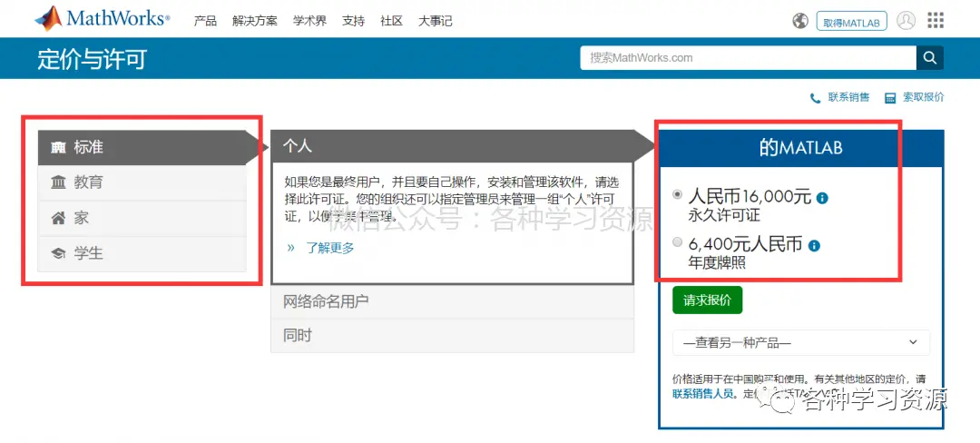Open the globe region selector icon
The width and height of the screenshot is (980, 443).
tap(800, 21)
